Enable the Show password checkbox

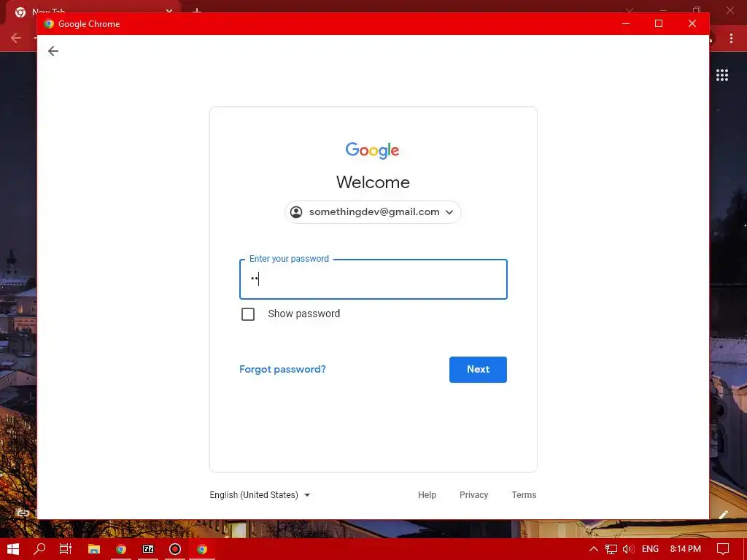pos(248,314)
